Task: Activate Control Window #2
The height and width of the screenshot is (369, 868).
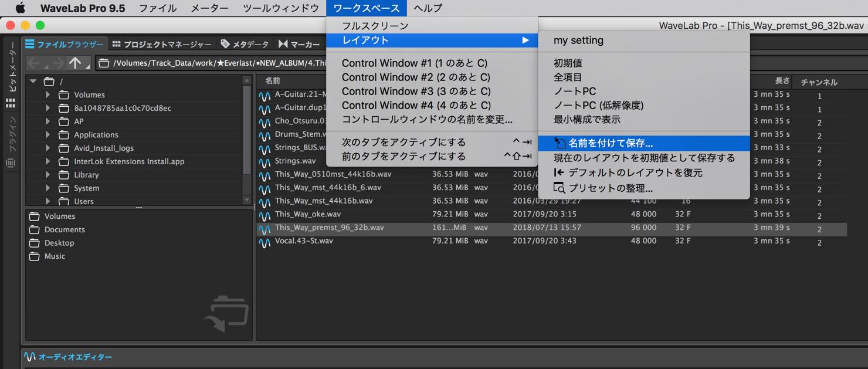Action: (432, 77)
